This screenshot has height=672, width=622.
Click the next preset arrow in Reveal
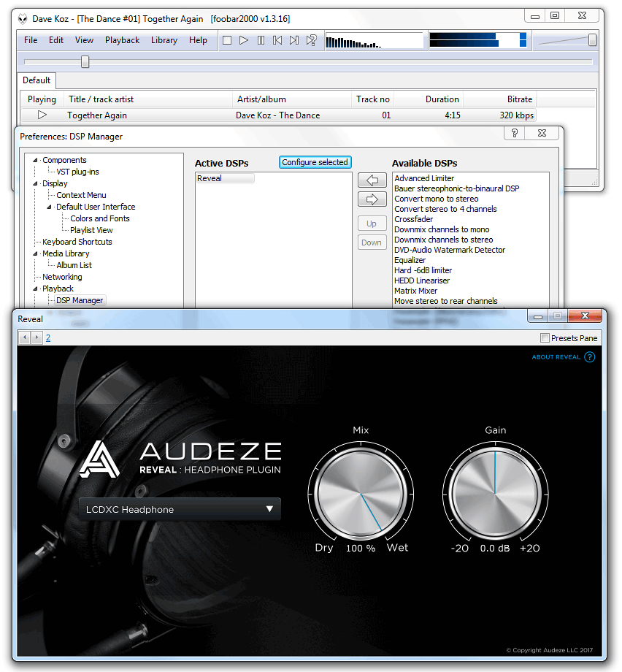37,337
